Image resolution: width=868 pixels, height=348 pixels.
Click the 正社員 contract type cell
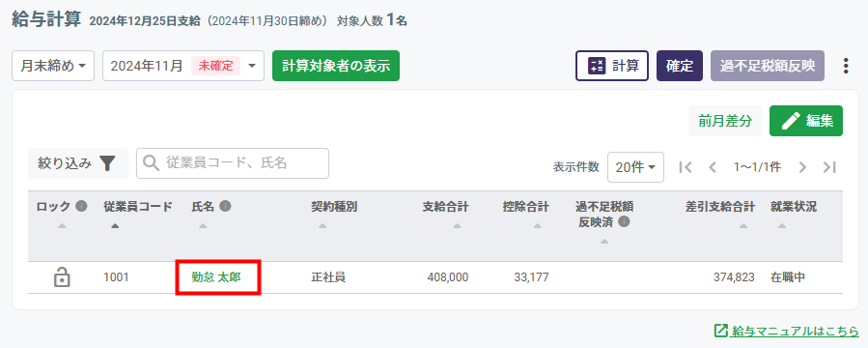coord(328,277)
